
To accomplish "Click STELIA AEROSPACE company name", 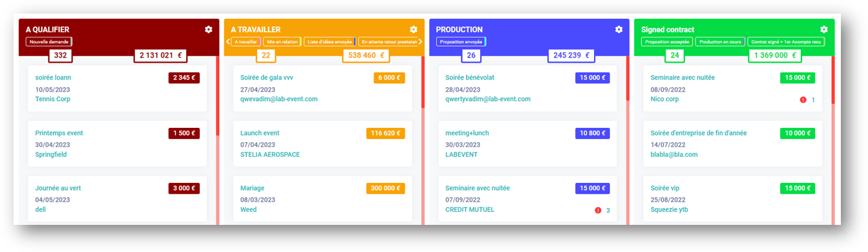I will pos(270,155).
